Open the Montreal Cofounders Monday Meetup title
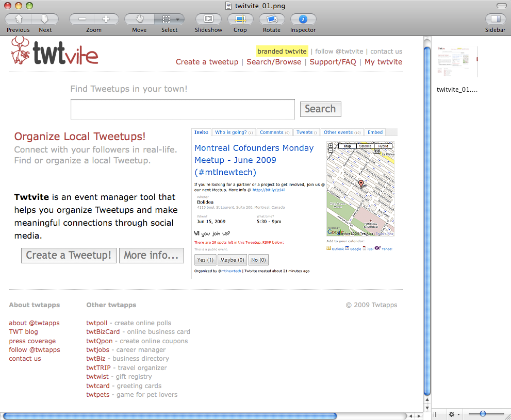The height and width of the screenshot is (420, 511). click(x=254, y=160)
